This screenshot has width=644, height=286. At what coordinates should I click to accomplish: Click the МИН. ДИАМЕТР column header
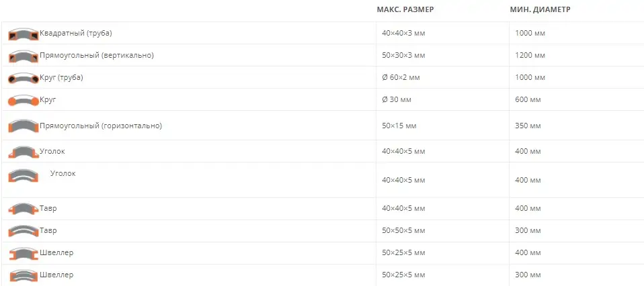tap(540, 10)
